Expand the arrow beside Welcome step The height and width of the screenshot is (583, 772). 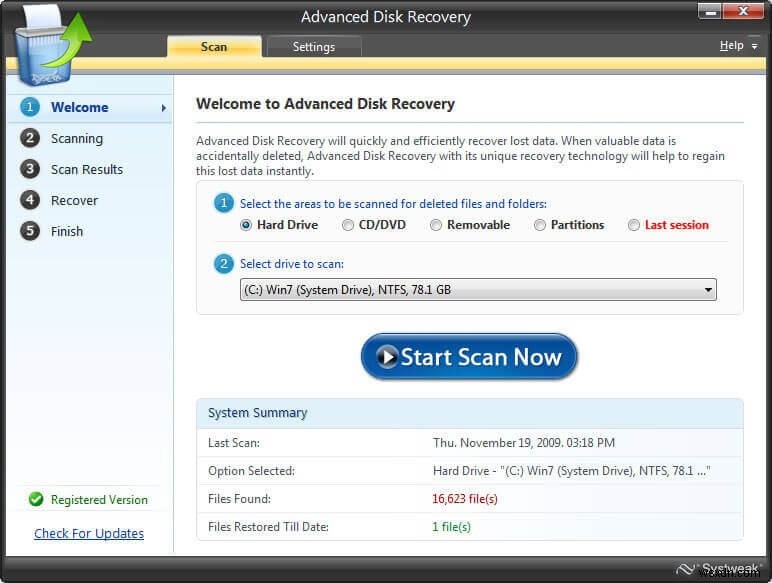click(163, 108)
